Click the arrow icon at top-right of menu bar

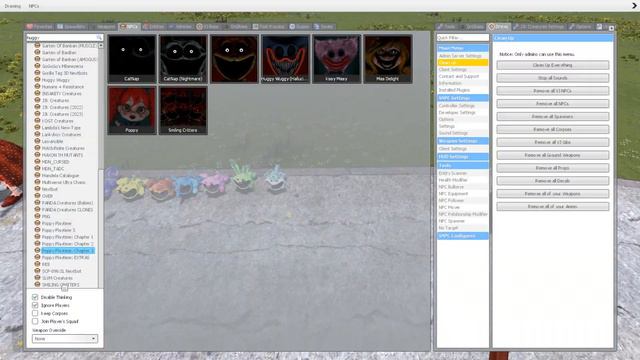(635, 6)
